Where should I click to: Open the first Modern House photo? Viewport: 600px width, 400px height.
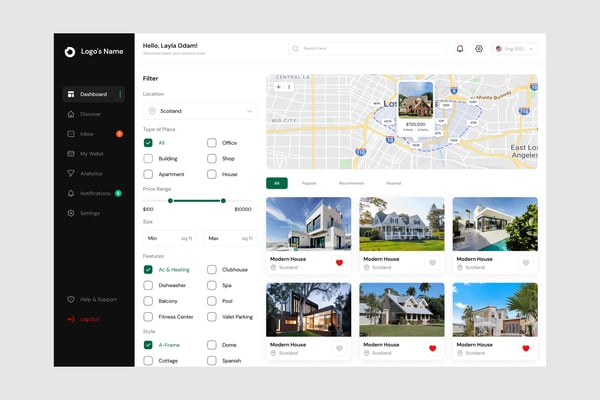pyautogui.click(x=308, y=224)
